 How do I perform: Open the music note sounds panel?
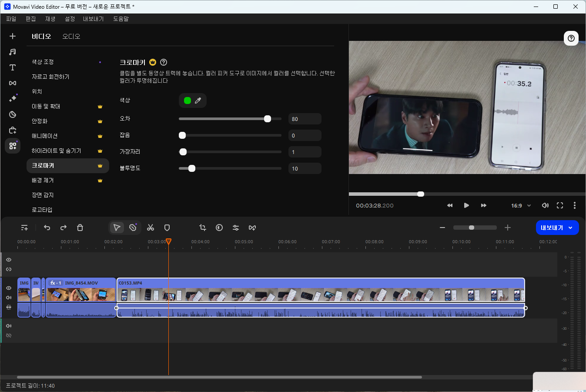tap(13, 52)
